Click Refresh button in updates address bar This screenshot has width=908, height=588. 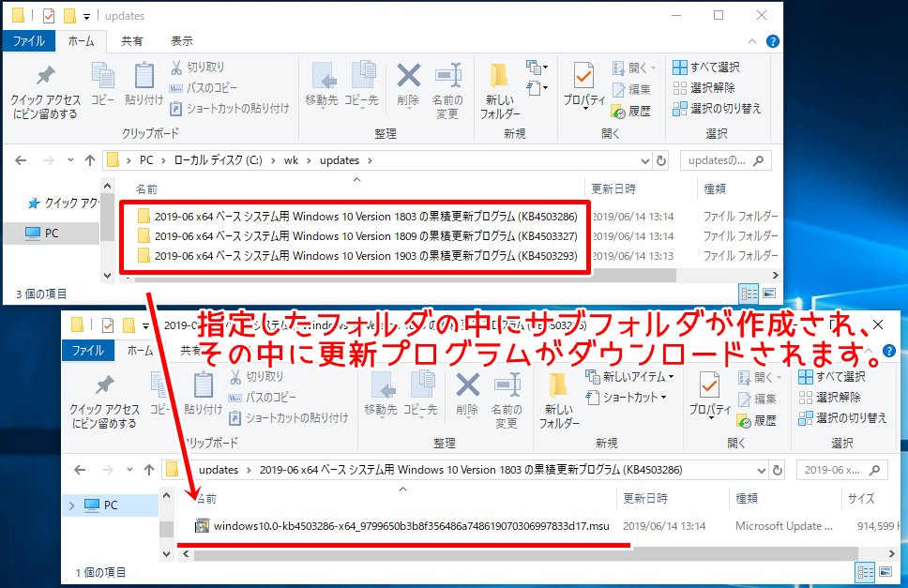click(x=661, y=161)
